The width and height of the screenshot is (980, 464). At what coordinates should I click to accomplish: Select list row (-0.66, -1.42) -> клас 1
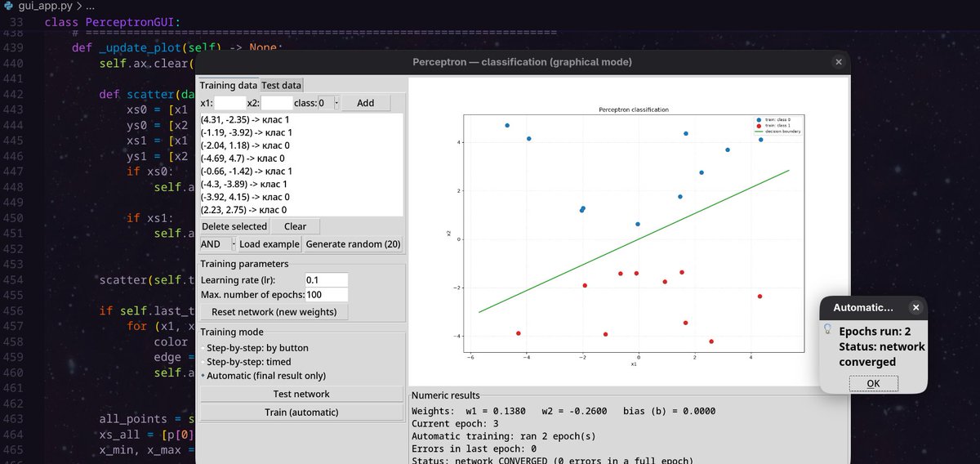pos(301,172)
